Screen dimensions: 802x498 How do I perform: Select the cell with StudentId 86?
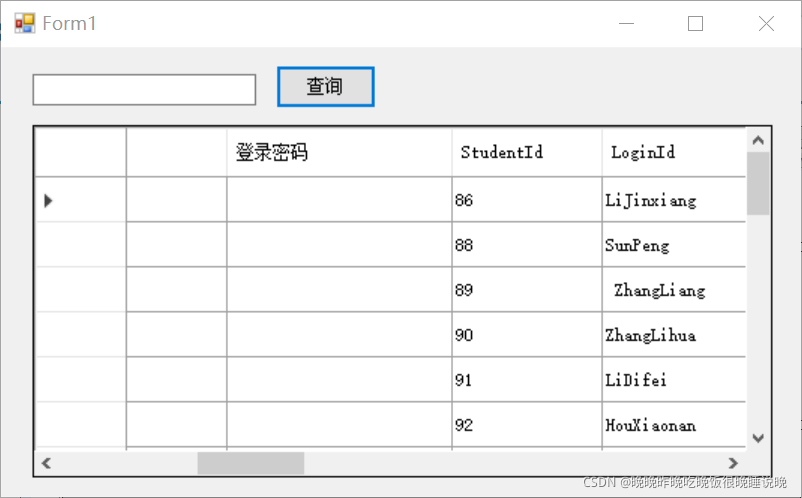tap(527, 200)
